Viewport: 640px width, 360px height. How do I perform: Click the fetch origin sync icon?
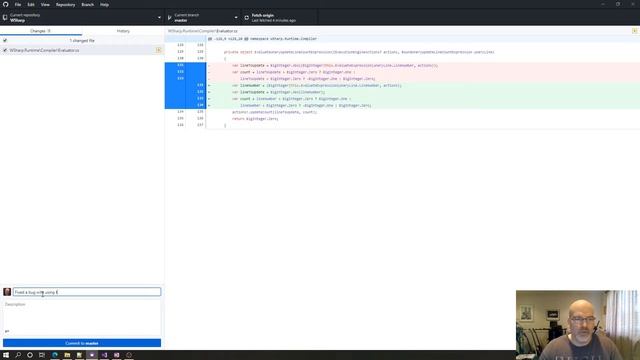247,18
